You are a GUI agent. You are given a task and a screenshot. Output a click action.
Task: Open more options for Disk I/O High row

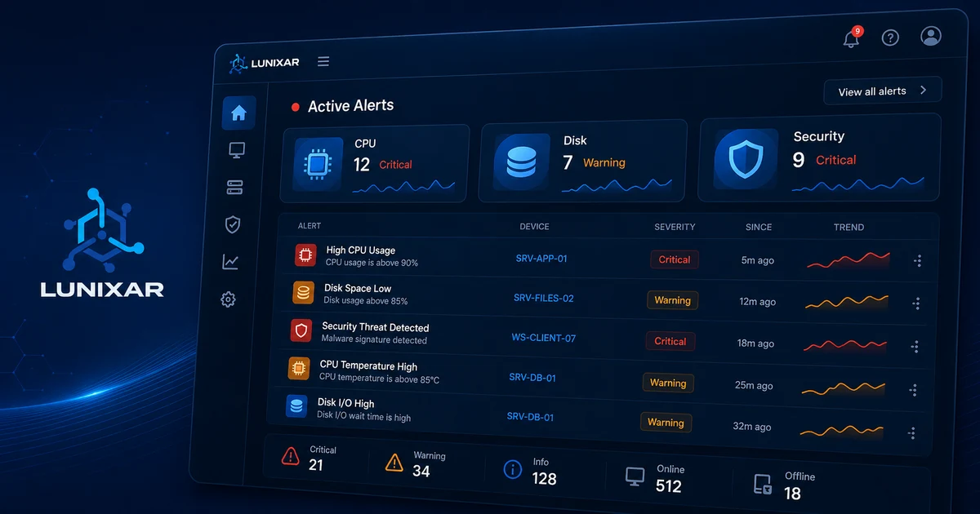click(x=912, y=433)
